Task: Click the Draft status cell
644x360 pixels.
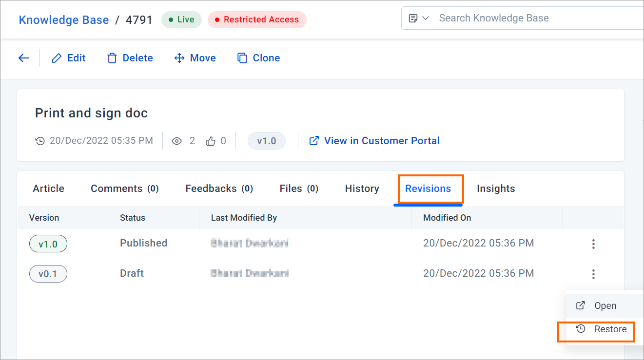Action: tap(132, 273)
